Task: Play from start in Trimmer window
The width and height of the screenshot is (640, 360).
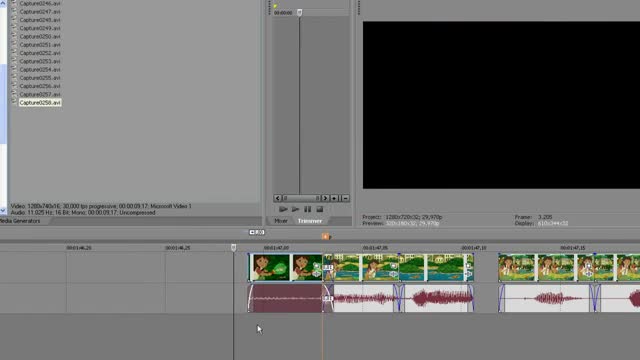Action: coord(283,209)
